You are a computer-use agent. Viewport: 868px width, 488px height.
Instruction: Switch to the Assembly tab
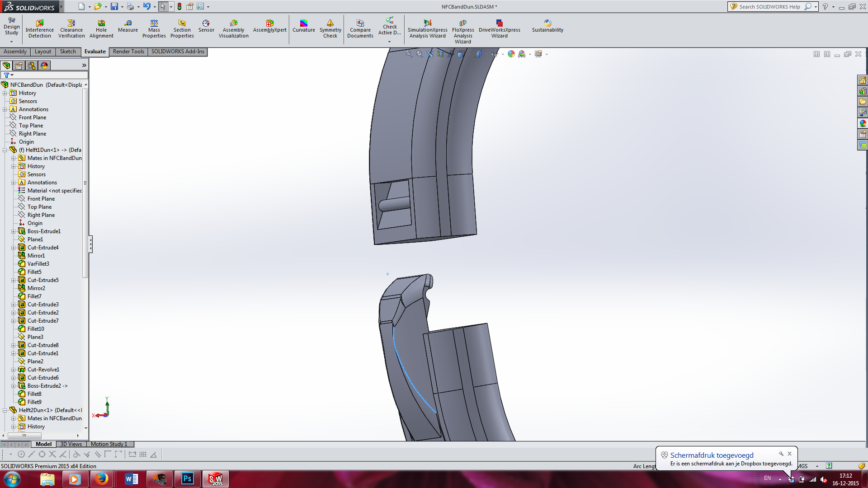point(15,52)
